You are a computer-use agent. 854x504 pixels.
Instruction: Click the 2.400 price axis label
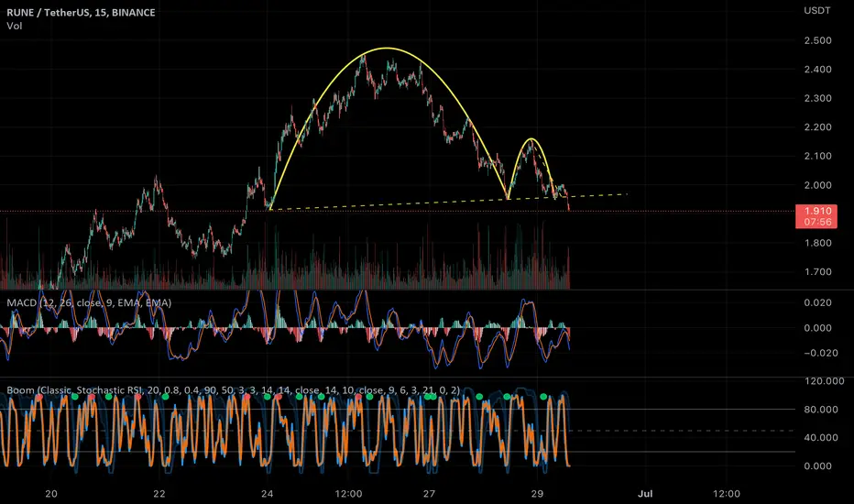(x=817, y=70)
